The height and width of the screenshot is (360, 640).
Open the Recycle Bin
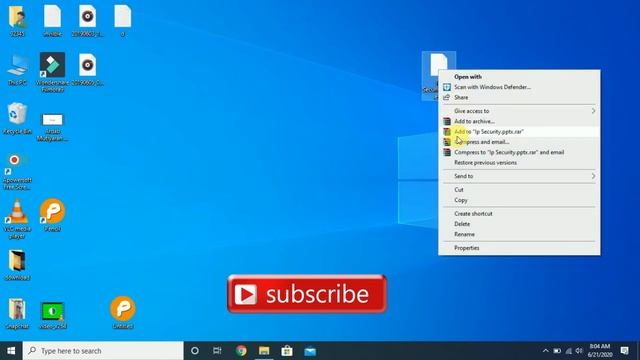coord(17,114)
